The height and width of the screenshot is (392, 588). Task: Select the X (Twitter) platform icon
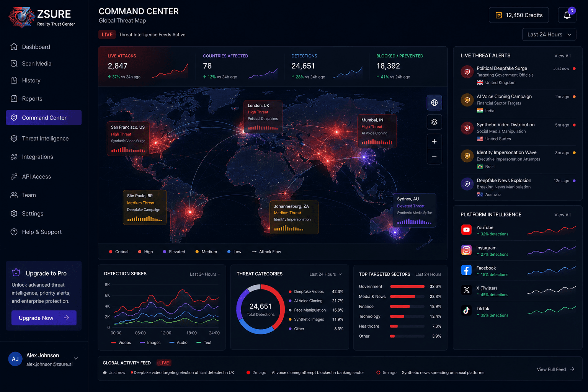click(466, 290)
